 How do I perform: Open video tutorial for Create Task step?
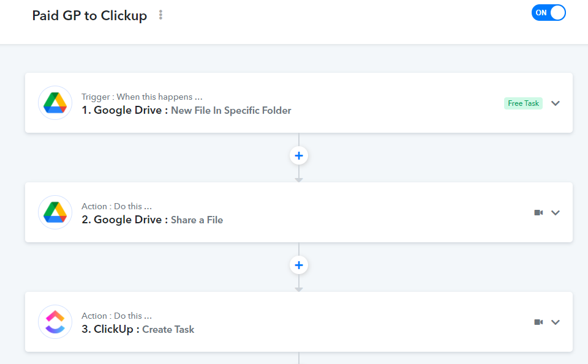coord(538,322)
